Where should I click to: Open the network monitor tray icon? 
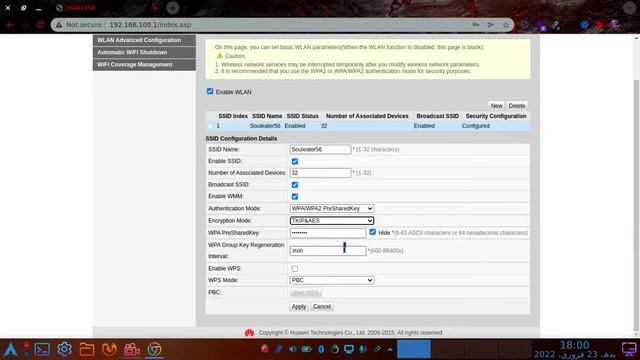tap(349, 349)
